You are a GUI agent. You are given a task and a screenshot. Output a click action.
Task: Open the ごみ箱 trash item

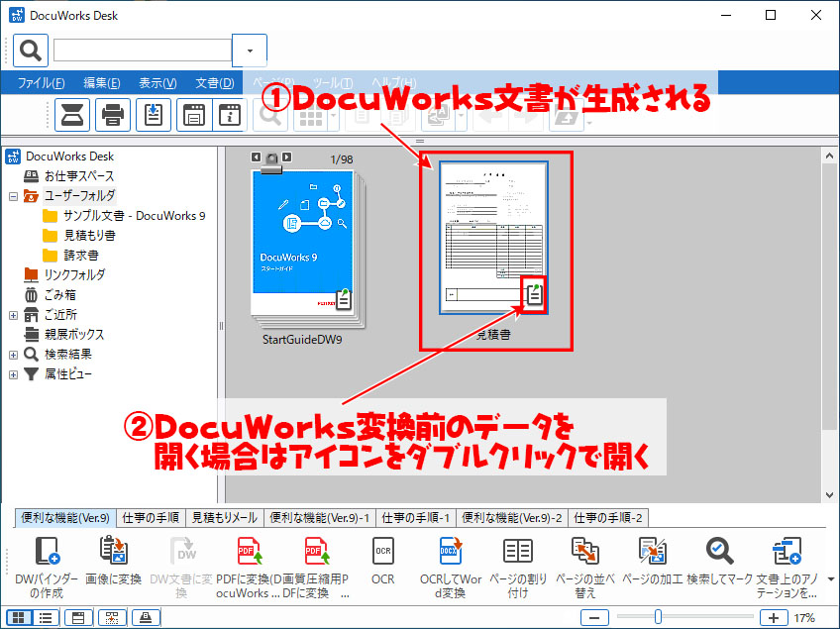[50, 294]
